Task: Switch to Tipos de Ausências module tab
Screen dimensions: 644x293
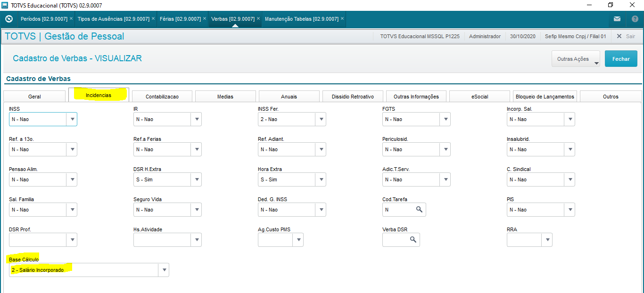Action: click(x=113, y=19)
